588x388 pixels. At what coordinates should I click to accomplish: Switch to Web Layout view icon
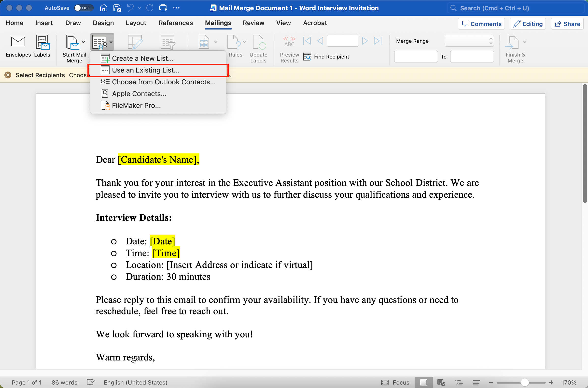tap(441, 382)
